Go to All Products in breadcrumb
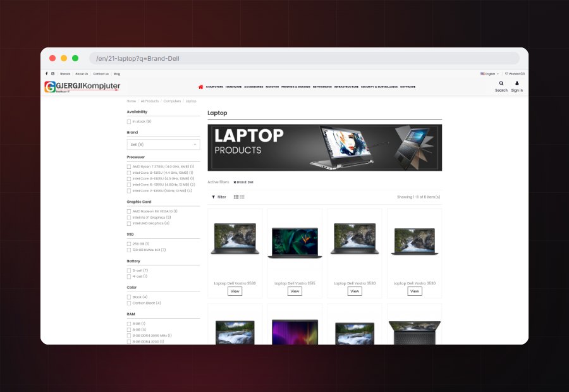569x392 pixels. [150, 101]
